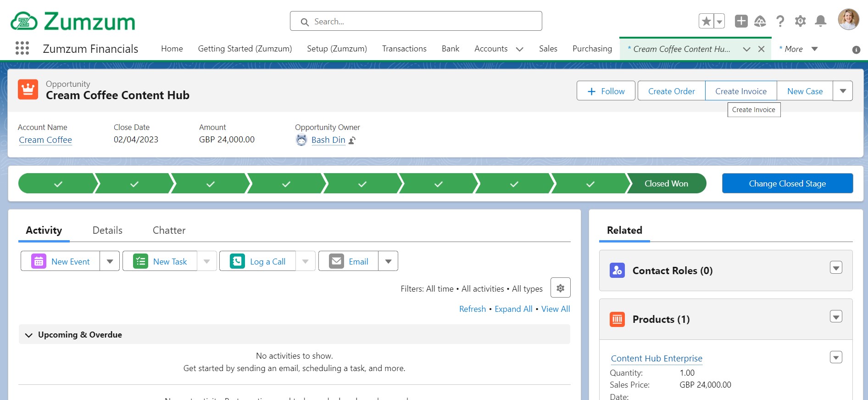Click View All activities link

556,309
